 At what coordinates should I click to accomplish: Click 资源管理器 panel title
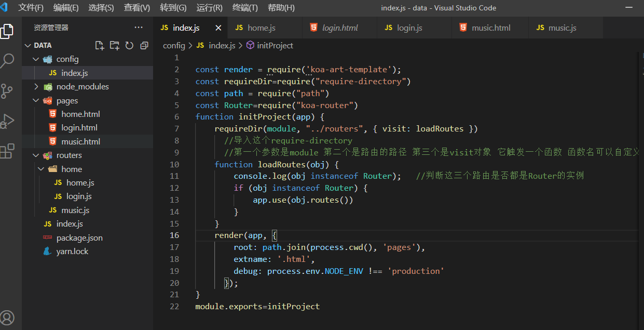(51, 28)
